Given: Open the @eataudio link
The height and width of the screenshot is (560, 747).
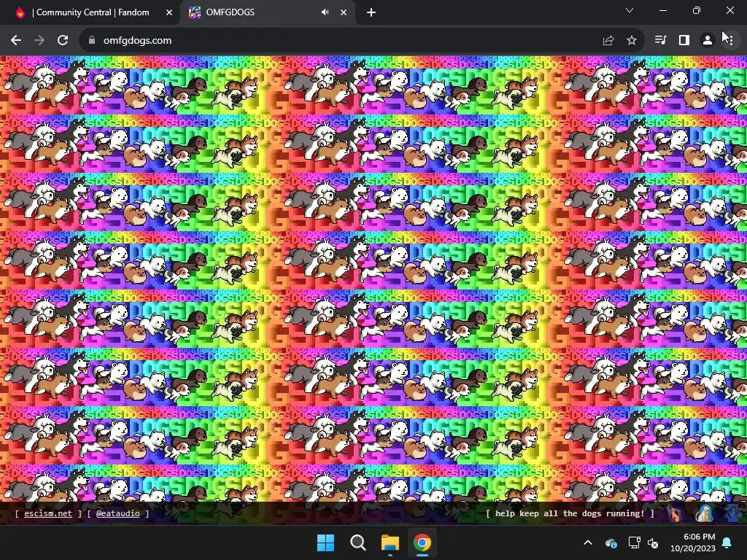Looking at the screenshot, I should 117,513.
